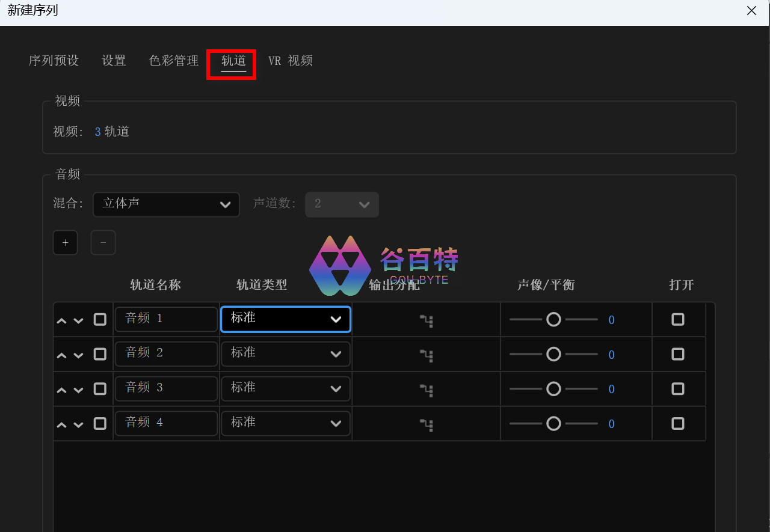770x532 pixels.
Task: Click the pan value 0 for 音频 2
Action: pos(611,355)
